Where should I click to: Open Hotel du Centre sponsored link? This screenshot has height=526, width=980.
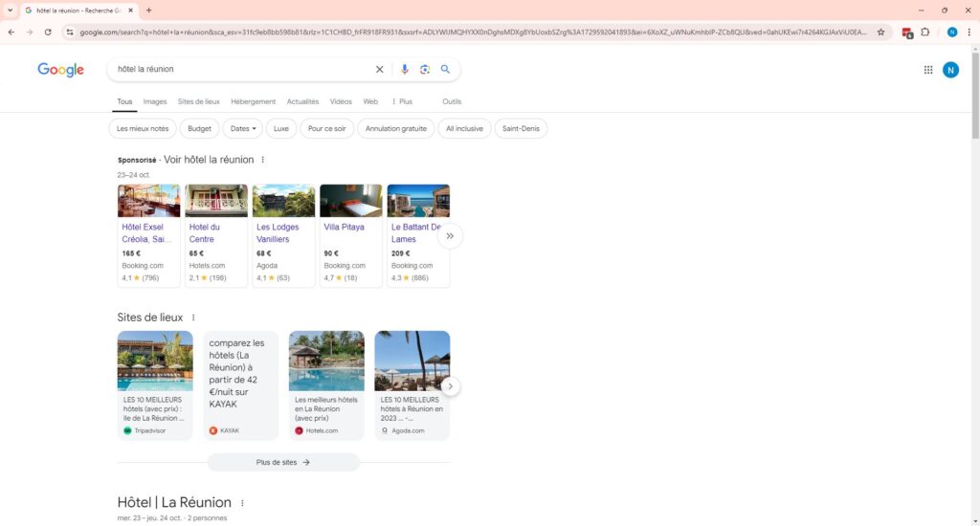(205, 233)
